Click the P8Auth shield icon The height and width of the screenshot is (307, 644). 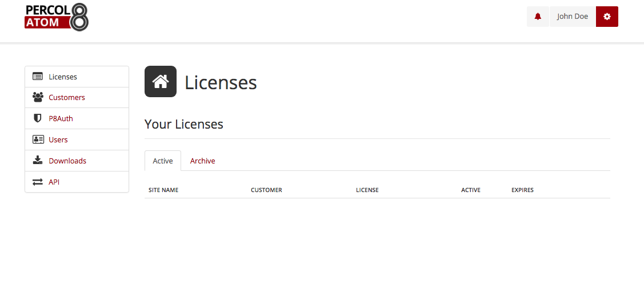(37, 118)
